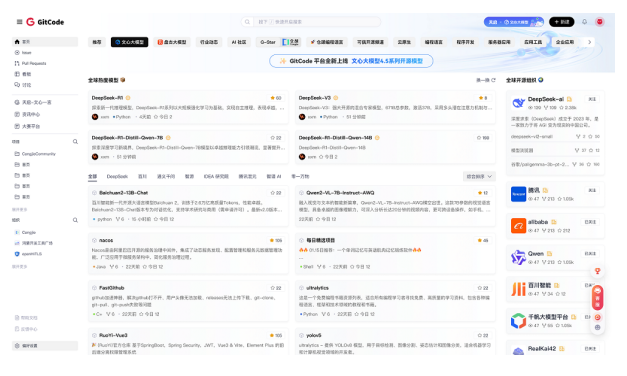The height and width of the screenshot is (376, 627).
Task: Open the hamburger menu beside GitCode logo
Action: (x=19, y=22)
